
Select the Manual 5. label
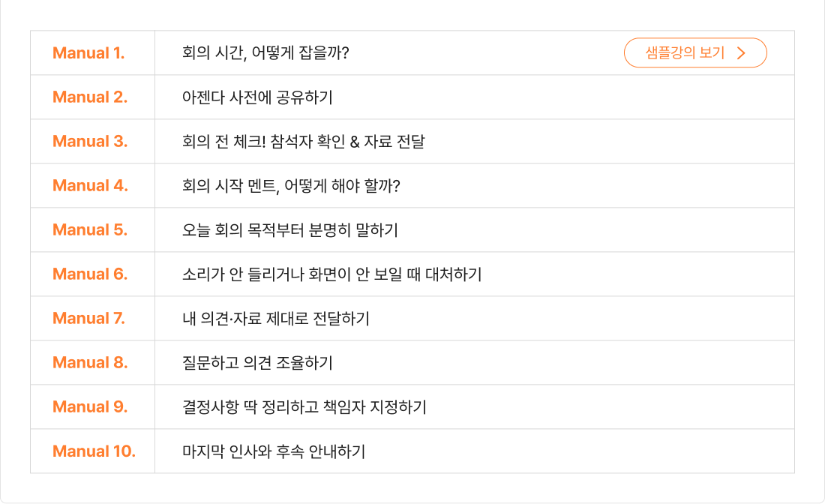point(90,229)
